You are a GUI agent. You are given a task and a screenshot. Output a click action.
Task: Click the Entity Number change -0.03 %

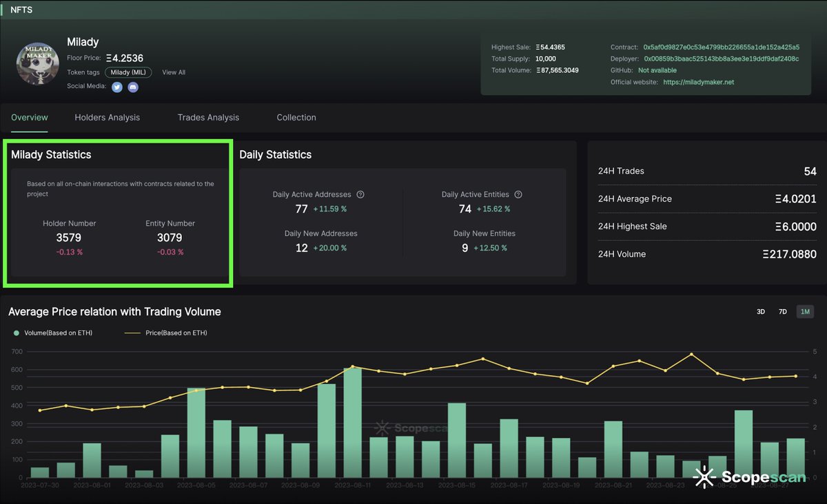pos(170,252)
